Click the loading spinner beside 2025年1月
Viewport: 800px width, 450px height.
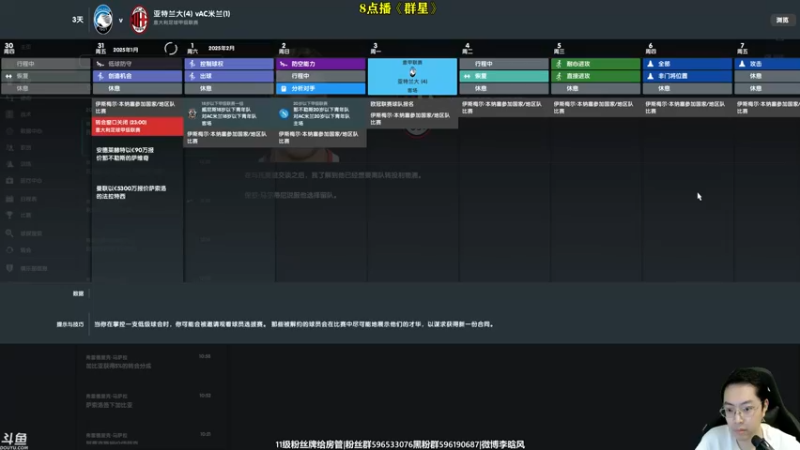pyautogui.click(x=171, y=48)
